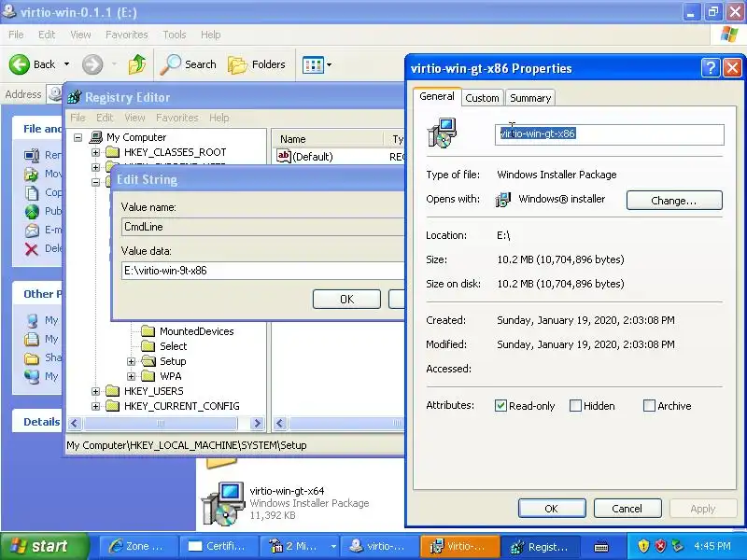Screen dimensions: 747x560
Task: Open Favorites menu in Explorer window
Action: 127,35
